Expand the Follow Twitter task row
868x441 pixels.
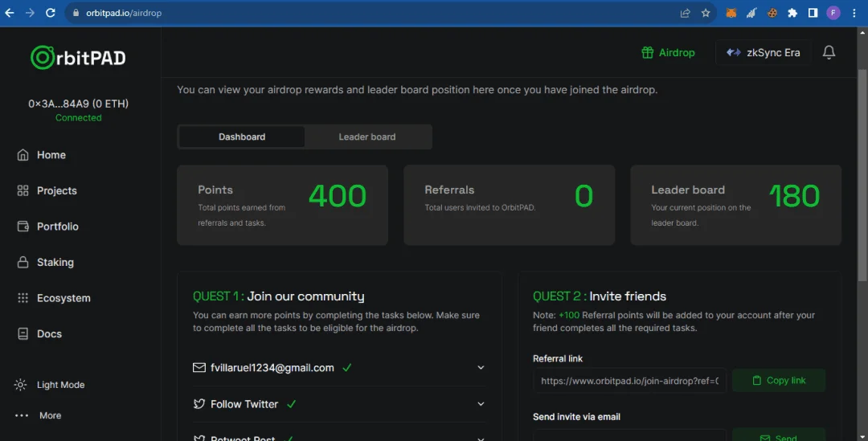pos(339,404)
